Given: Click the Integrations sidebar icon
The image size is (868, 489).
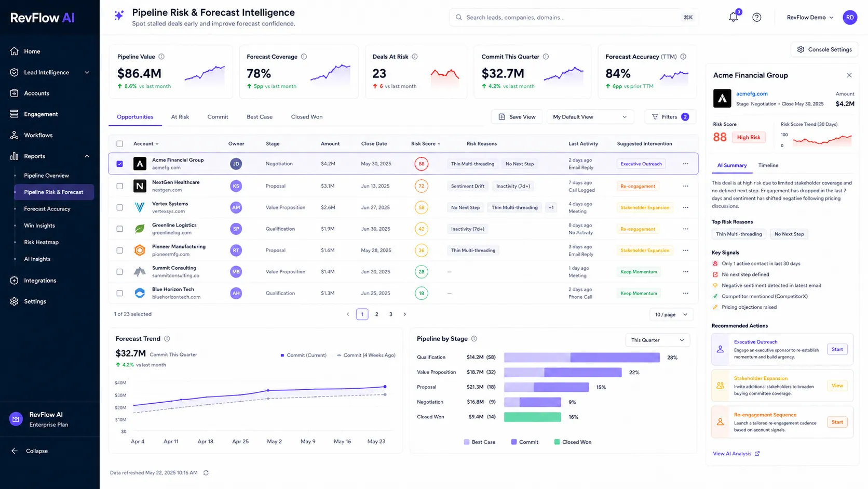Looking at the screenshot, I should coord(15,281).
